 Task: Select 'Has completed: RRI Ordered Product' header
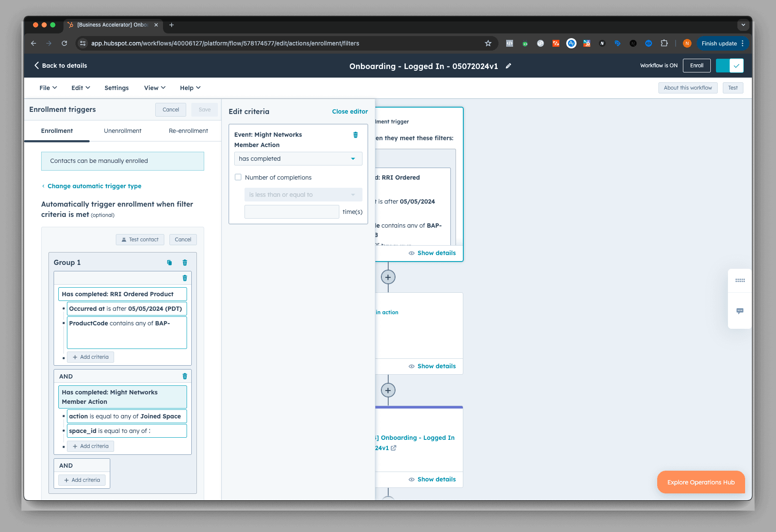[x=123, y=294]
